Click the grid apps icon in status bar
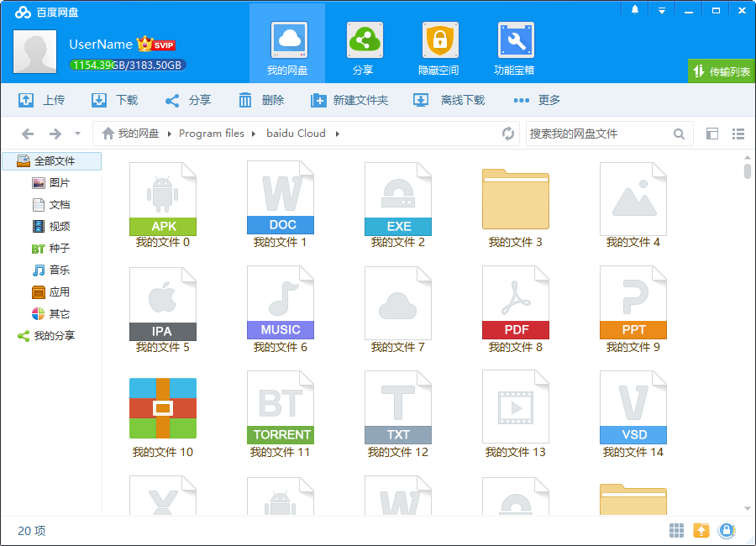The width and height of the screenshot is (756, 546). [x=676, y=531]
